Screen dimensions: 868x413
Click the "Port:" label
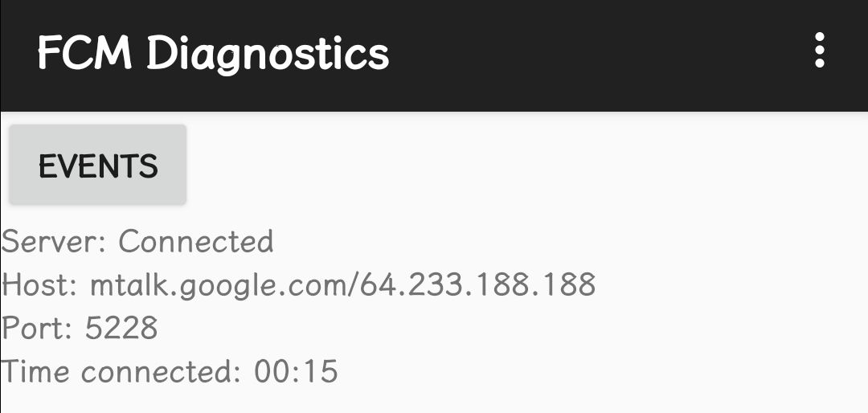tap(38, 328)
